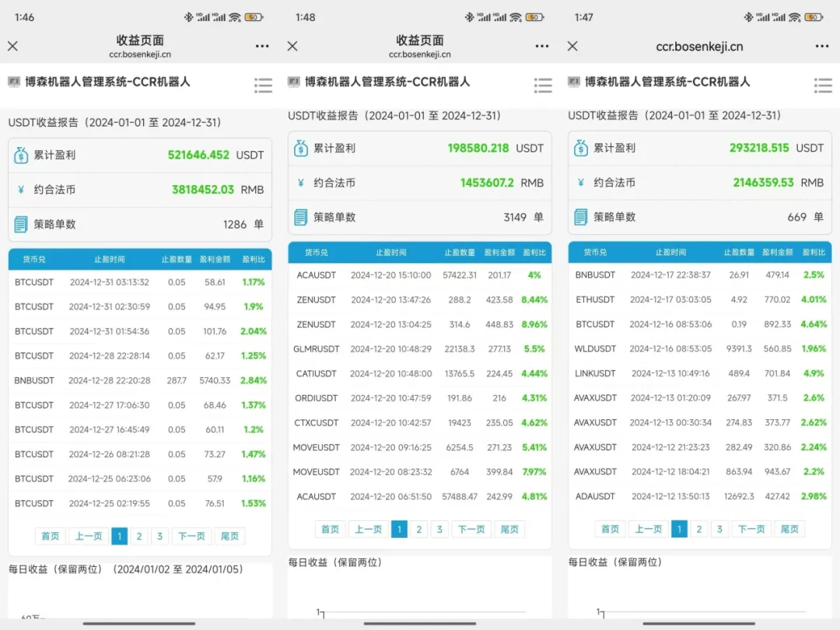Click Wi-Fi indicator in middle status bar
The width and height of the screenshot is (840, 630).
pyautogui.click(x=516, y=17)
